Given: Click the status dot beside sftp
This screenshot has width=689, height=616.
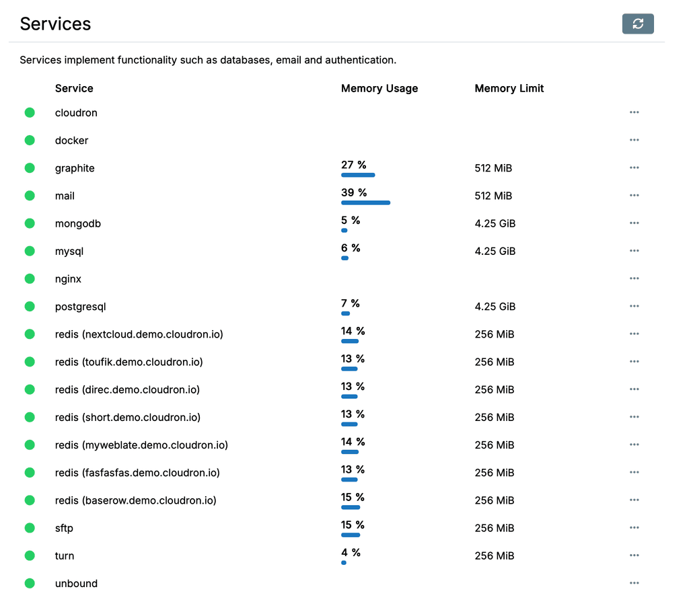Looking at the screenshot, I should pos(30,528).
